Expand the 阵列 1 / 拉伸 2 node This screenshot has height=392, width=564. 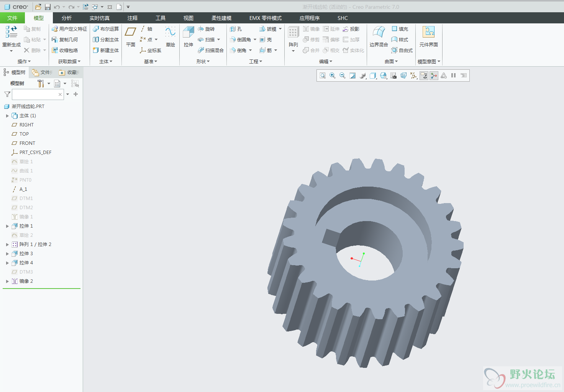tap(7, 244)
